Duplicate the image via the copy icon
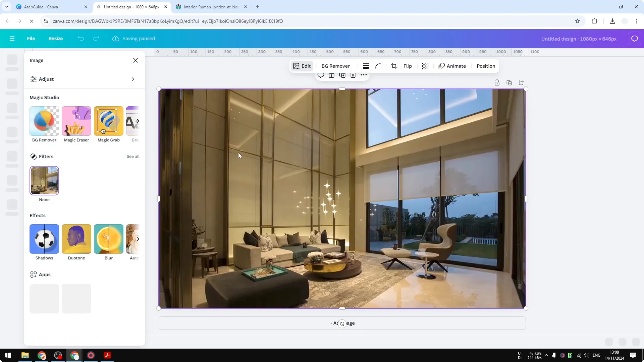644x362 pixels. [342, 75]
